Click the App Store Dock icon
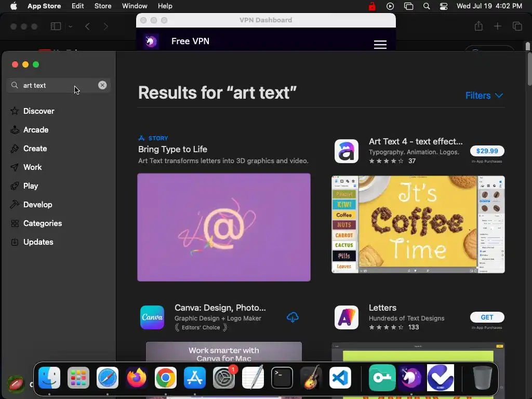Screen dimensions: 532x399 (195, 378)
